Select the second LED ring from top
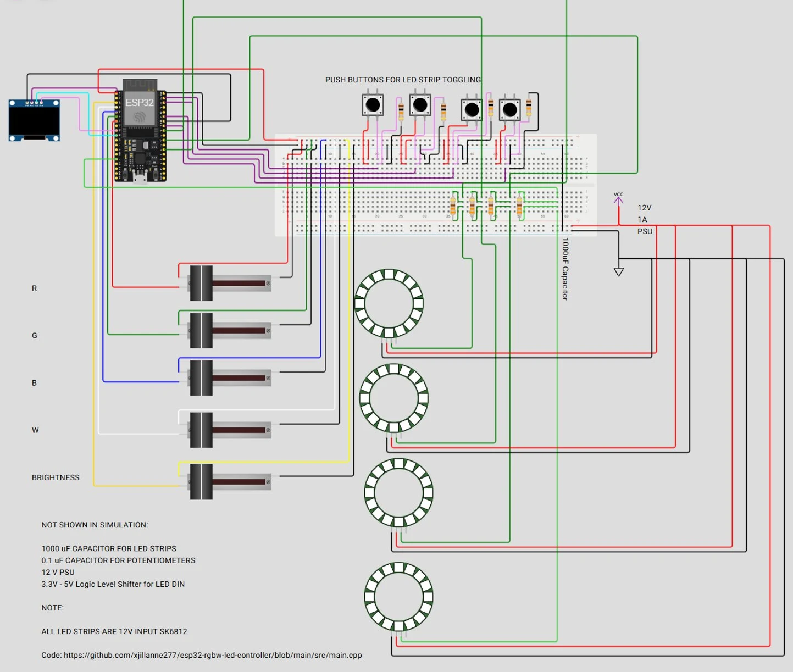The image size is (793, 672). coord(394,398)
